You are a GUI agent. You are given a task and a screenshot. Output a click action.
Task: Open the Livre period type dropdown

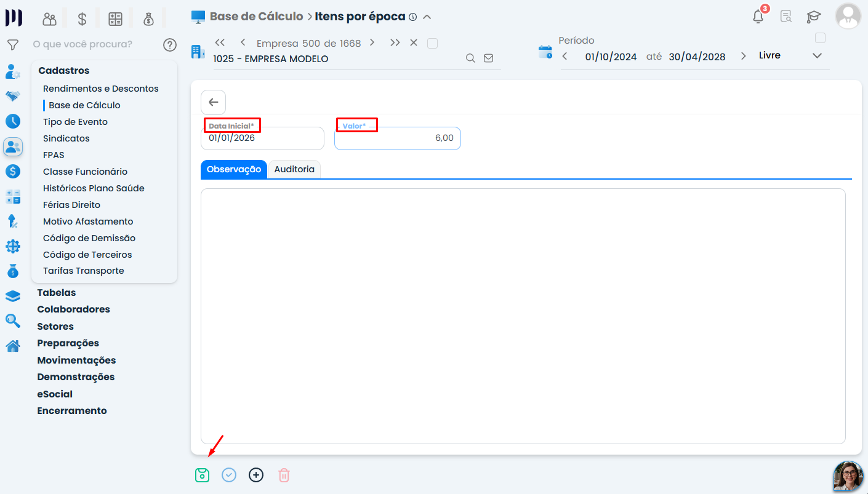pos(790,55)
